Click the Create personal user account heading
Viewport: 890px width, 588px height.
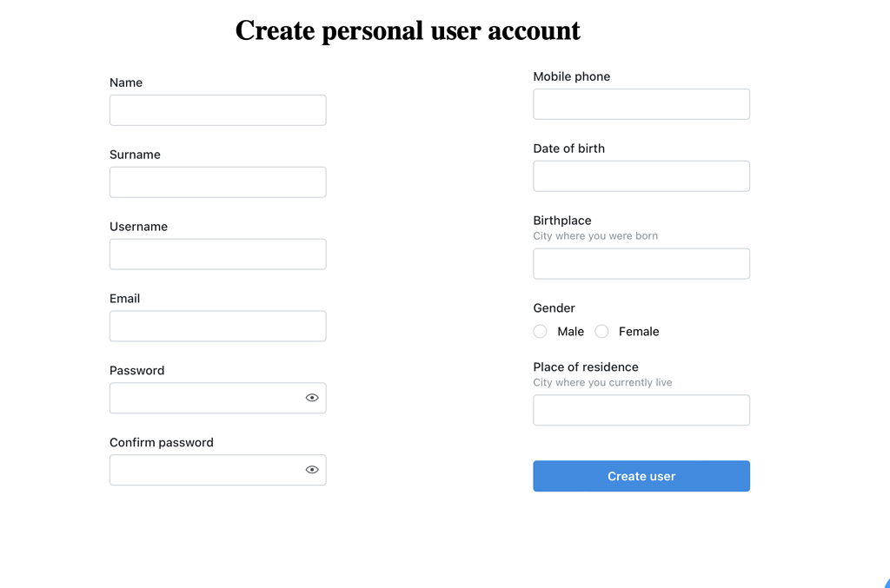click(x=407, y=30)
